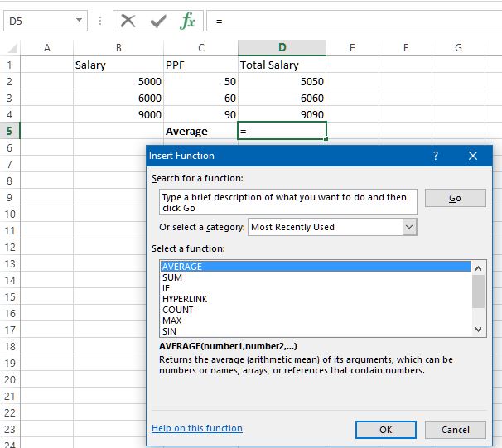Click the Search for a function box

pyautogui.click(x=288, y=202)
